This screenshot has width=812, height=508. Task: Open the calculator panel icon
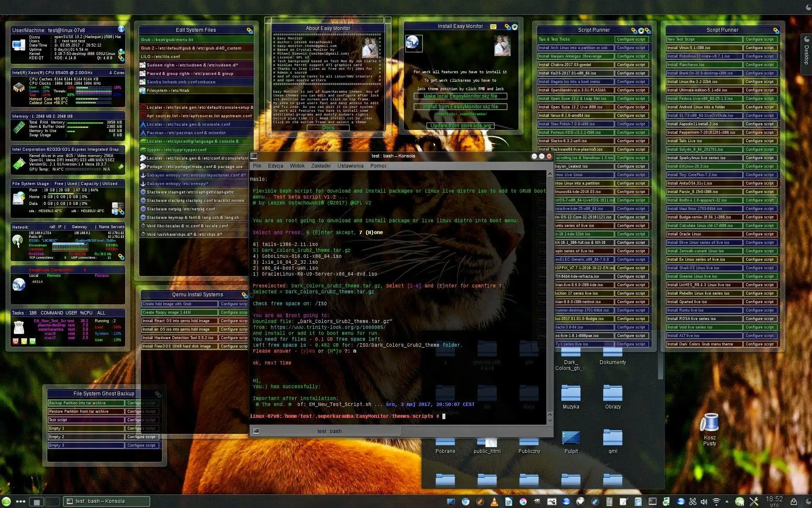coord(609,502)
